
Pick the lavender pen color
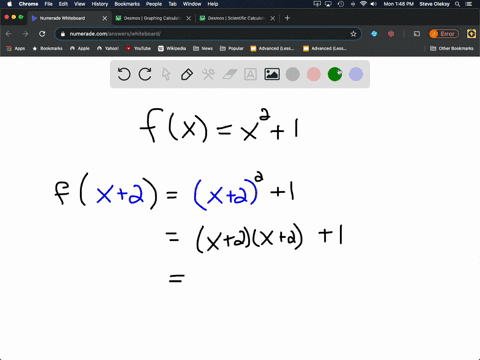tap(356, 74)
